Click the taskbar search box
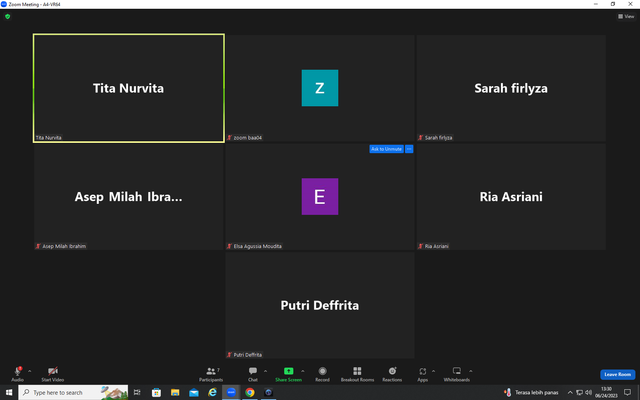This screenshot has width=640, height=400. coord(73,392)
